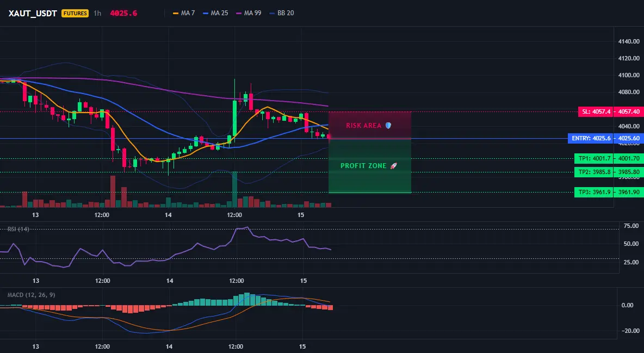
Task: Click the TP1: 4001.7 label
Action: 594,158
